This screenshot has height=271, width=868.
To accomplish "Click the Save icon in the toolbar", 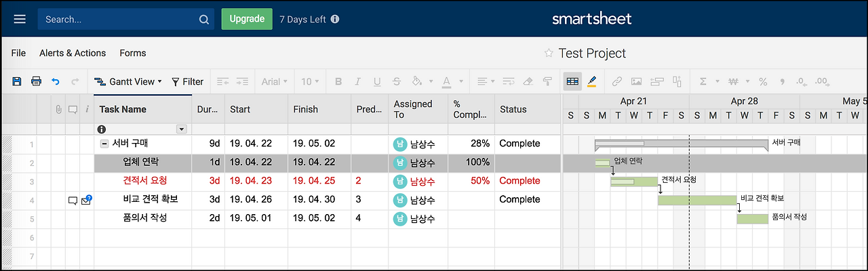I will (x=17, y=81).
